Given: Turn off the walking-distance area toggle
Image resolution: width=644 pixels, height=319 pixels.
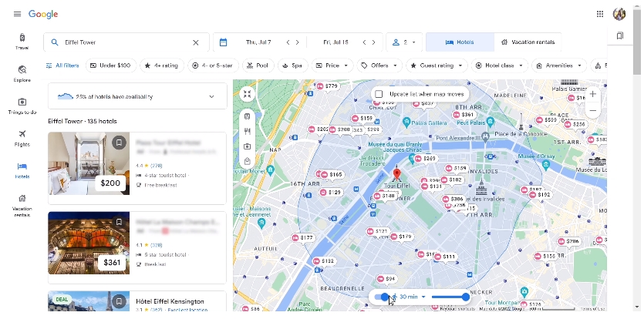Looking at the screenshot, I should pyautogui.click(x=381, y=297).
